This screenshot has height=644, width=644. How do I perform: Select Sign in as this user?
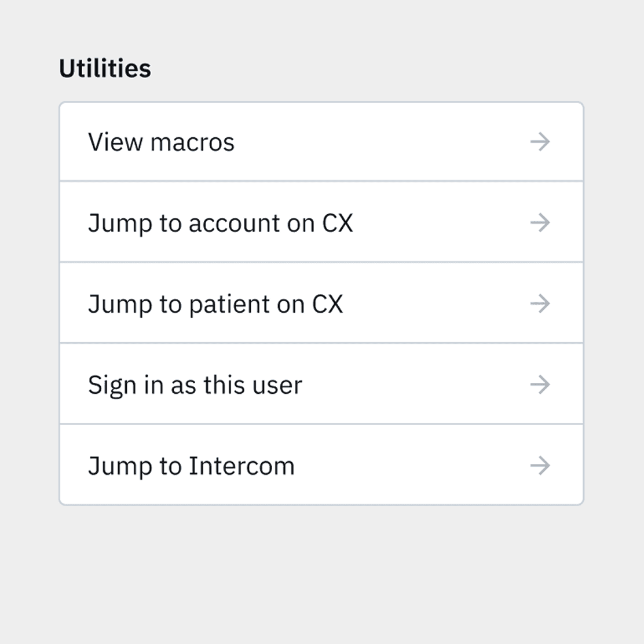click(321, 383)
